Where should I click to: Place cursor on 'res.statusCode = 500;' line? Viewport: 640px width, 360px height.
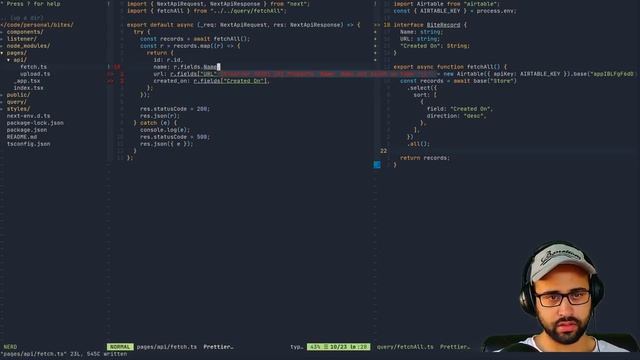(175, 137)
